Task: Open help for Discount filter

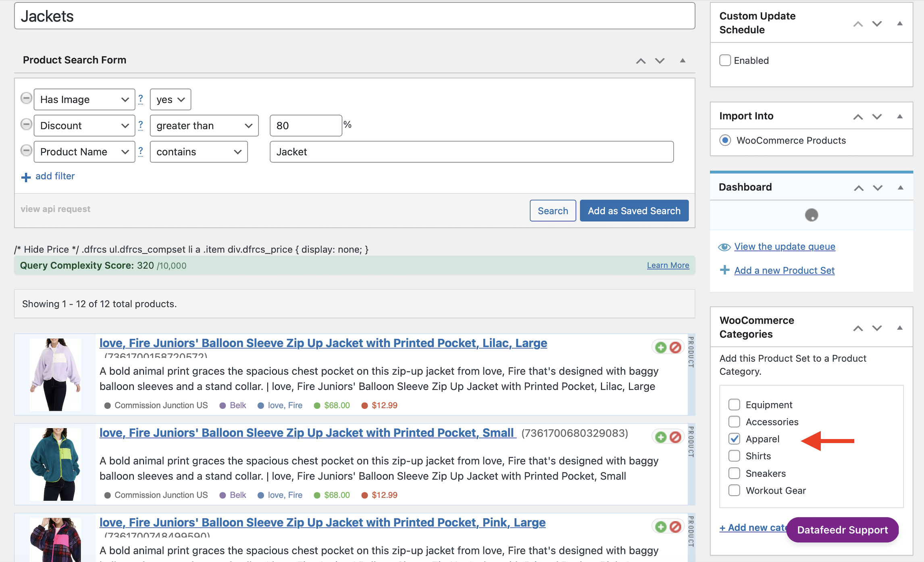Action: pyautogui.click(x=141, y=125)
